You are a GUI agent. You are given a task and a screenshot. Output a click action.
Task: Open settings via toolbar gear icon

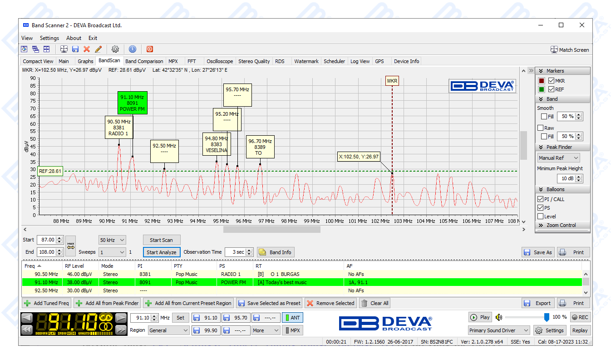[115, 49]
